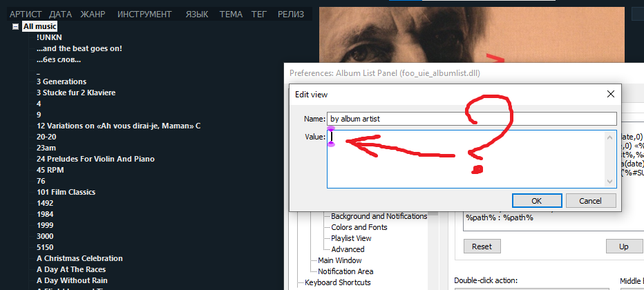The height and width of the screenshot is (290, 644).
Task: Select '1984' in album list
Action: click(45, 215)
